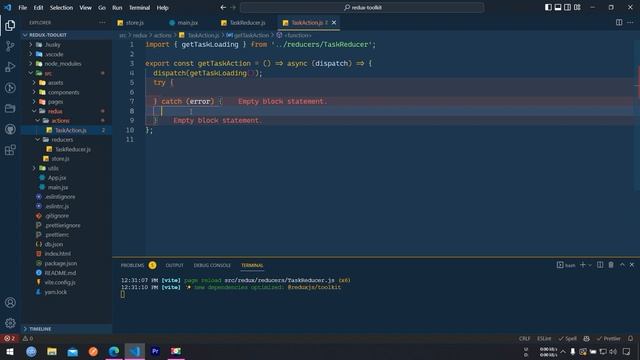The width and height of the screenshot is (640, 360).
Task: Split the terminal panel
Action: 600,265
